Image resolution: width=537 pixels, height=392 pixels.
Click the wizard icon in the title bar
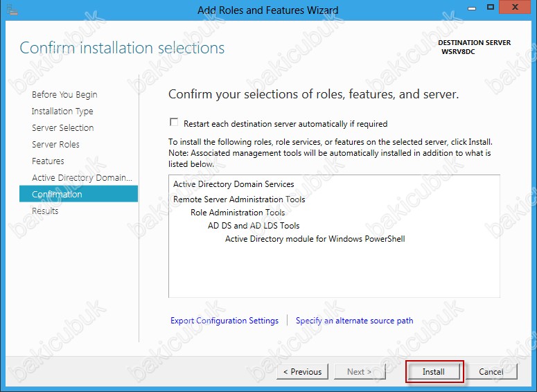tap(12, 10)
